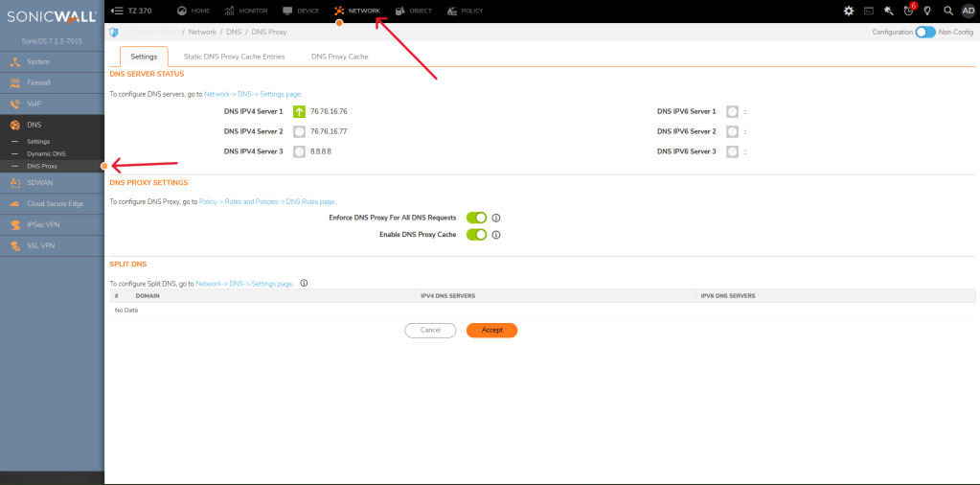Switch Configuration to Non-Config mode
The width and height of the screenshot is (980, 485).
(924, 32)
